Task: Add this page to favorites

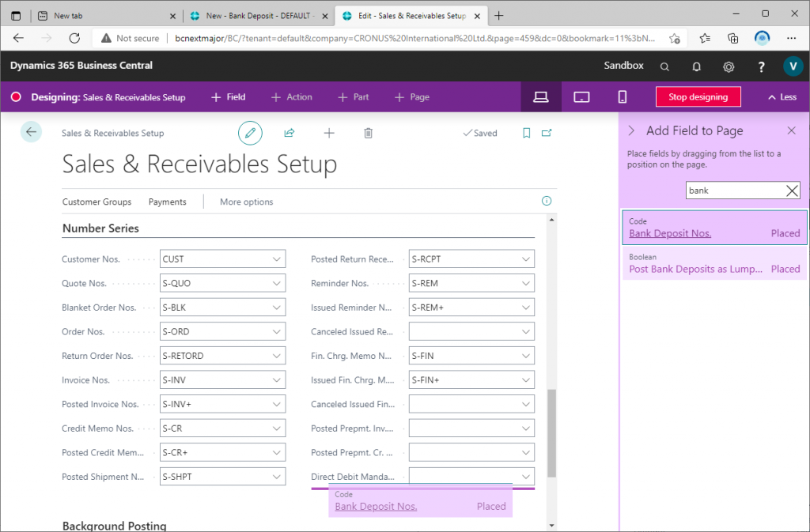Action: click(674, 38)
